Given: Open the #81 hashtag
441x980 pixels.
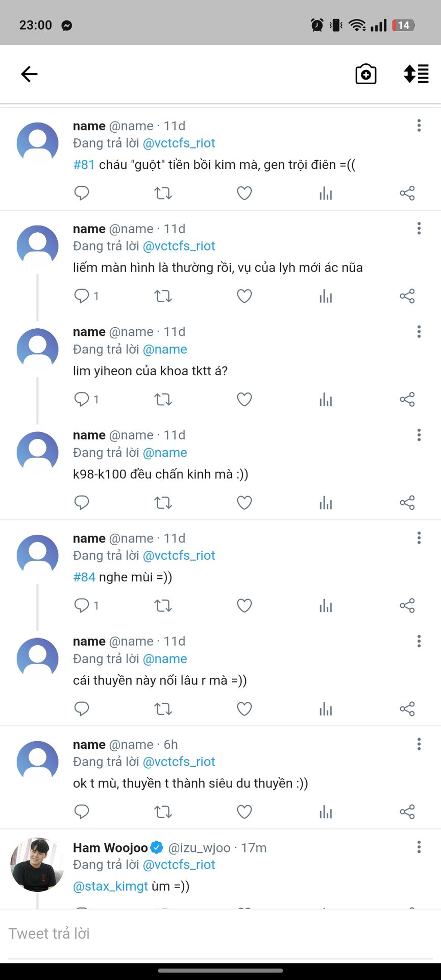Looking at the screenshot, I should point(84,165).
